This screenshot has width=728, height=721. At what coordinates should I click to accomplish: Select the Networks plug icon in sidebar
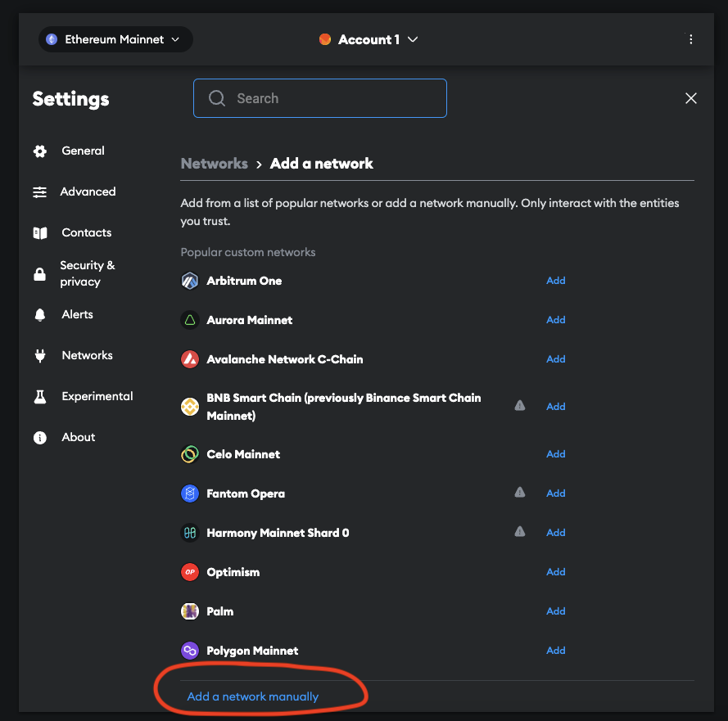pos(39,355)
